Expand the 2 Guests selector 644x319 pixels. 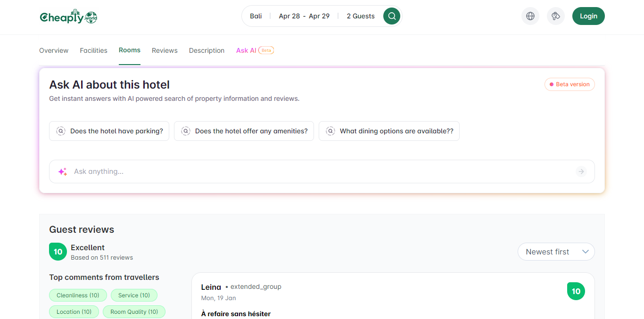[x=361, y=16]
